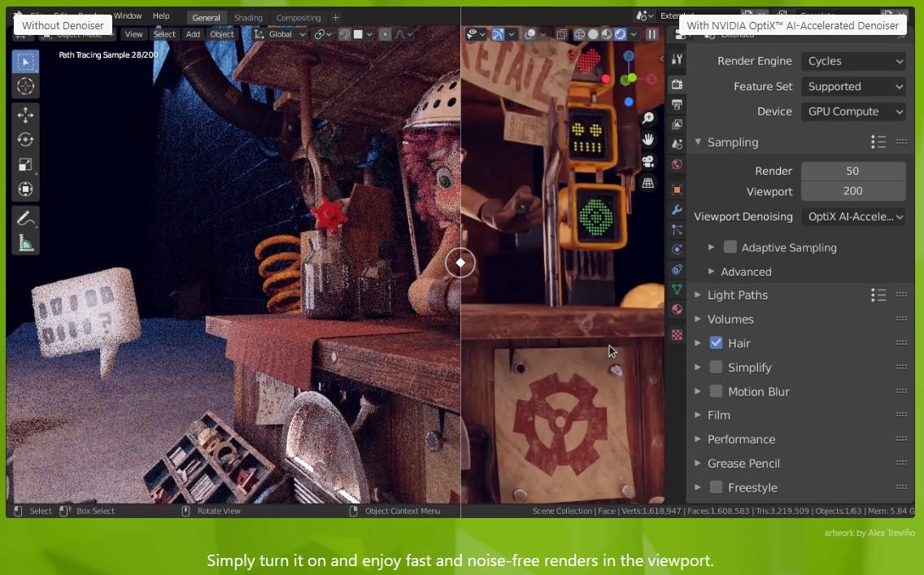This screenshot has height=575, width=924.
Task: Set the Render samples field showing 50
Action: tap(853, 171)
